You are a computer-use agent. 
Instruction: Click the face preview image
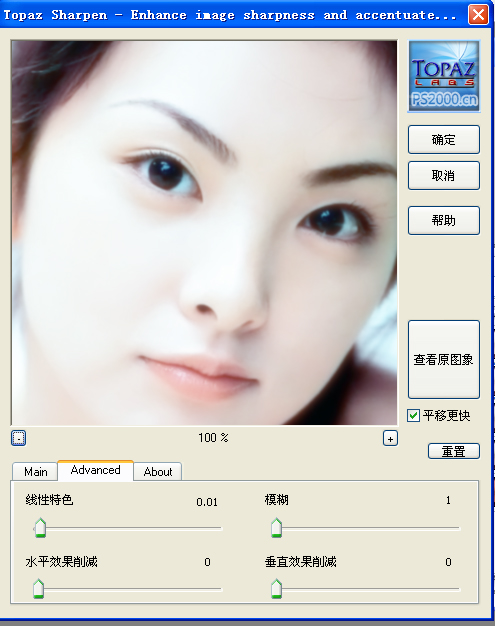tap(204, 232)
